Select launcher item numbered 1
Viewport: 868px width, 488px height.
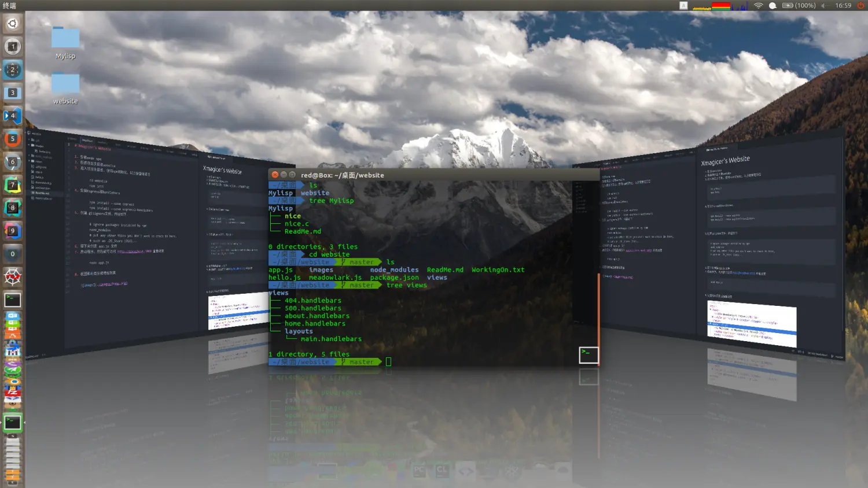[13, 47]
